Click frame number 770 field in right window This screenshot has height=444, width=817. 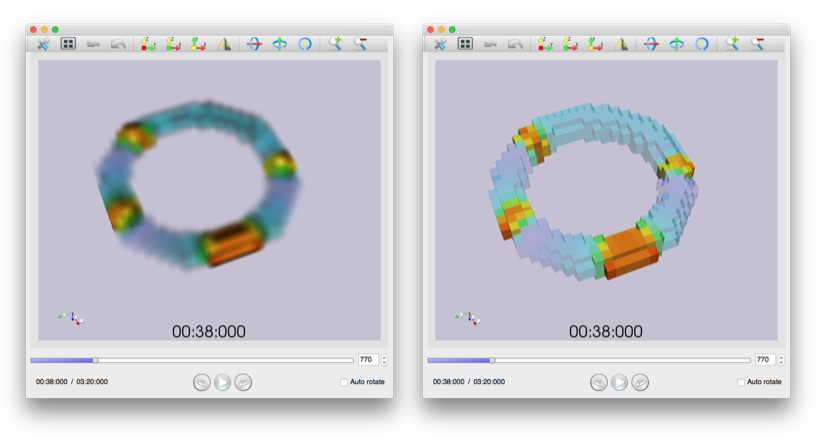[x=764, y=360]
